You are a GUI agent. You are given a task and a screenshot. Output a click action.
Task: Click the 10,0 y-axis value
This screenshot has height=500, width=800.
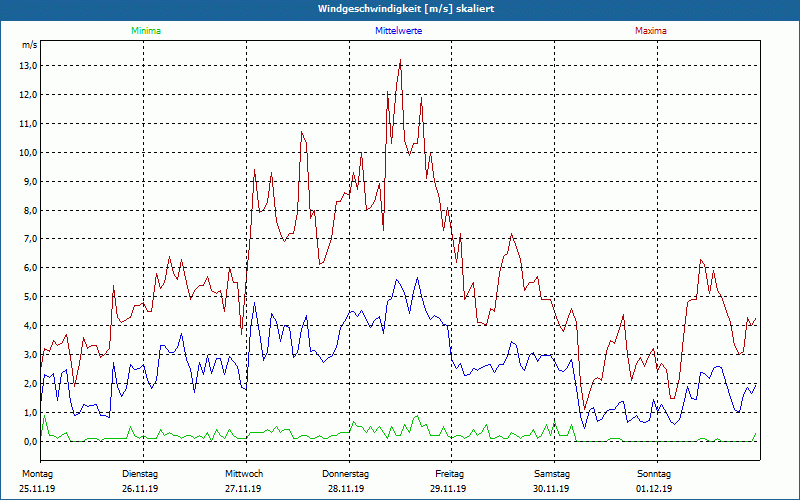click(28, 153)
